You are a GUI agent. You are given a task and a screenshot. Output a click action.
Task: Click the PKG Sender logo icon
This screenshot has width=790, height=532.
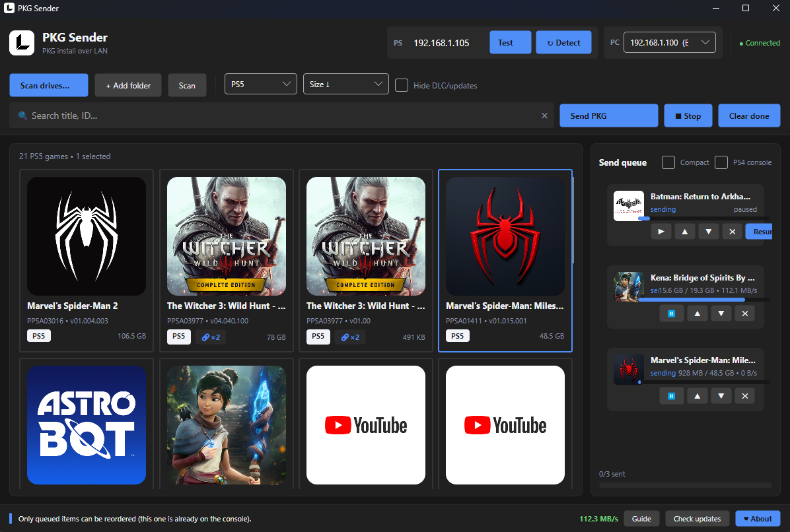(x=22, y=43)
